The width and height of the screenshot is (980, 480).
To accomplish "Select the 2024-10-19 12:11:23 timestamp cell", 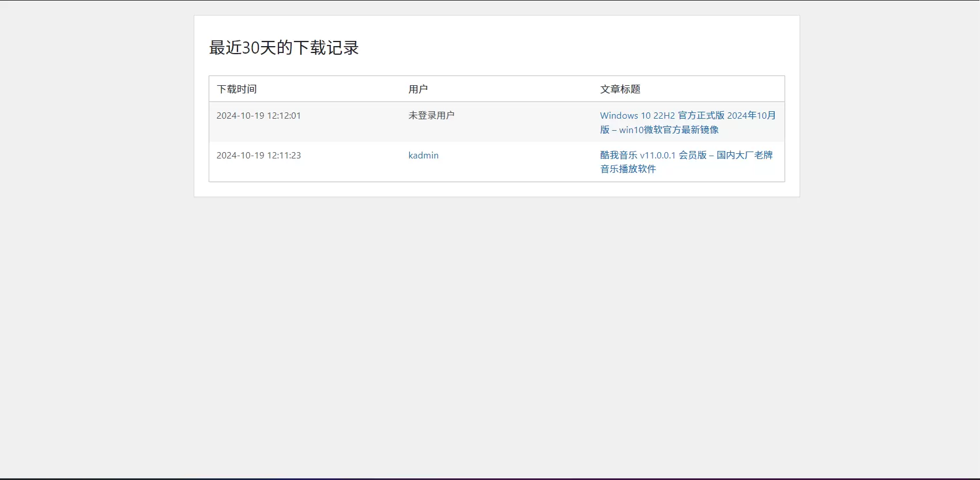I will tap(259, 155).
